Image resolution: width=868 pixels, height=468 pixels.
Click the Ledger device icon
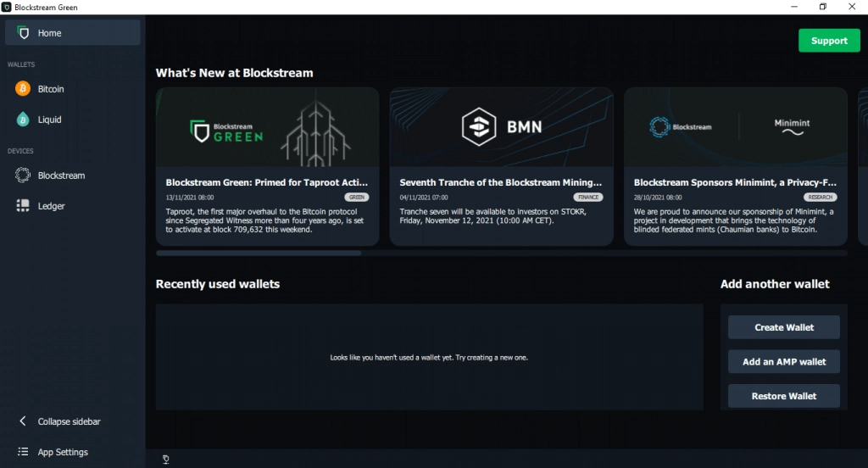tap(23, 205)
